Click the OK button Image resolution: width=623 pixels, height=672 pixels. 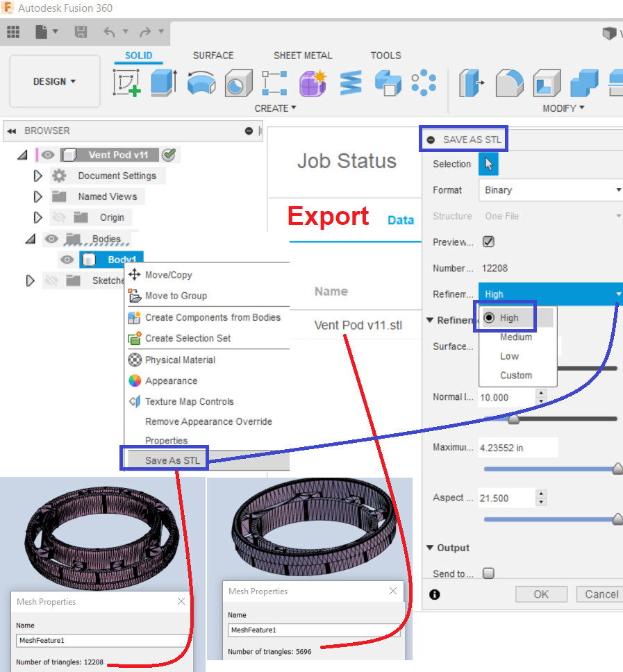[541, 594]
